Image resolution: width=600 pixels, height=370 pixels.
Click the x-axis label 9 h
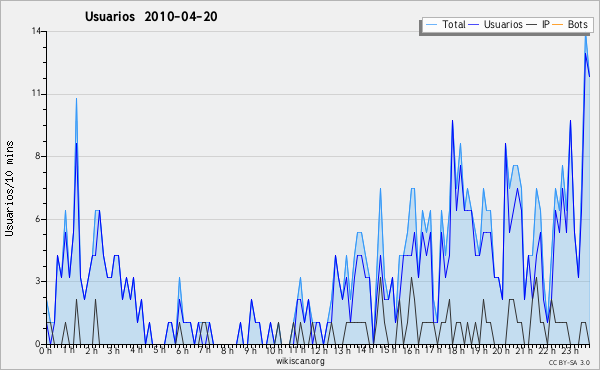coord(250,350)
